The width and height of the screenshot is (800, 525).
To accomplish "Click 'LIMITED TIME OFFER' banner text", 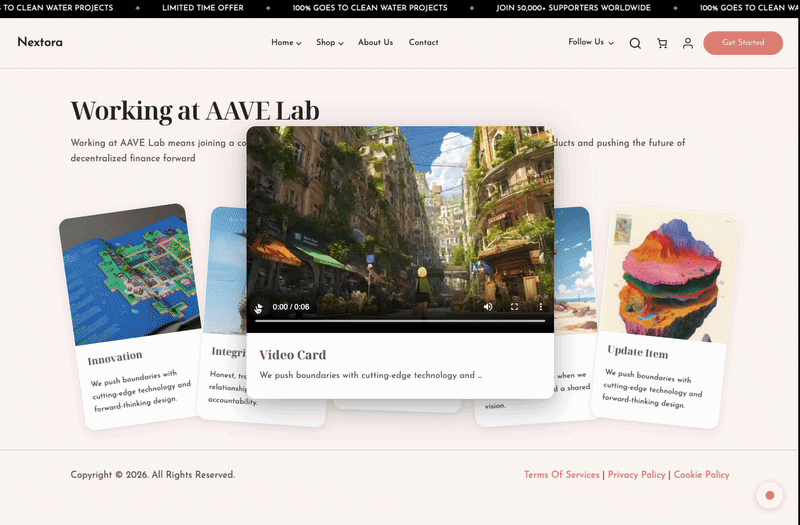I will 203,8.
